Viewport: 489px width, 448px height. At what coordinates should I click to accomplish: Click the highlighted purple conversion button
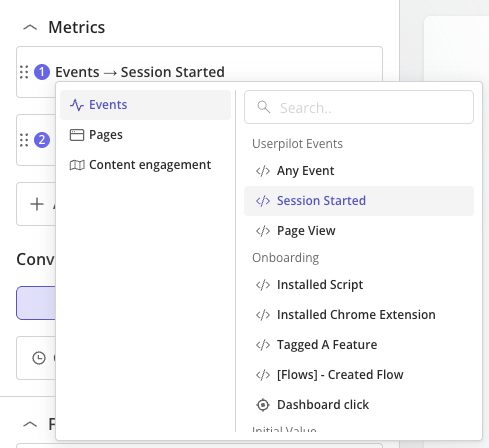[36, 303]
